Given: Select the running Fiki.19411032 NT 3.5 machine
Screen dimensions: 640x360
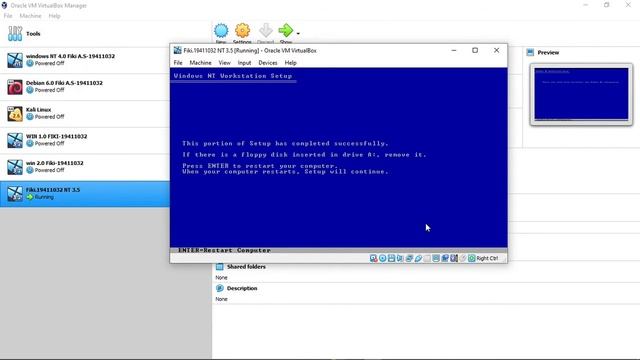Looking at the screenshot, I should click(84, 194).
